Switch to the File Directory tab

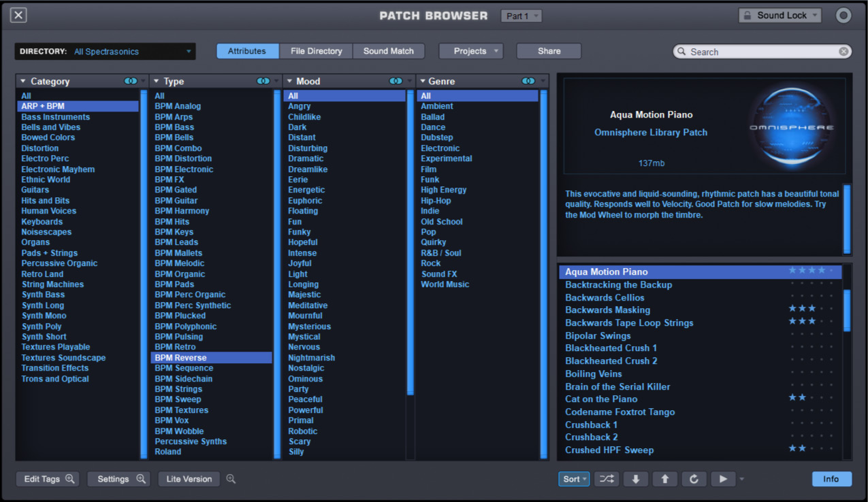pos(316,51)
